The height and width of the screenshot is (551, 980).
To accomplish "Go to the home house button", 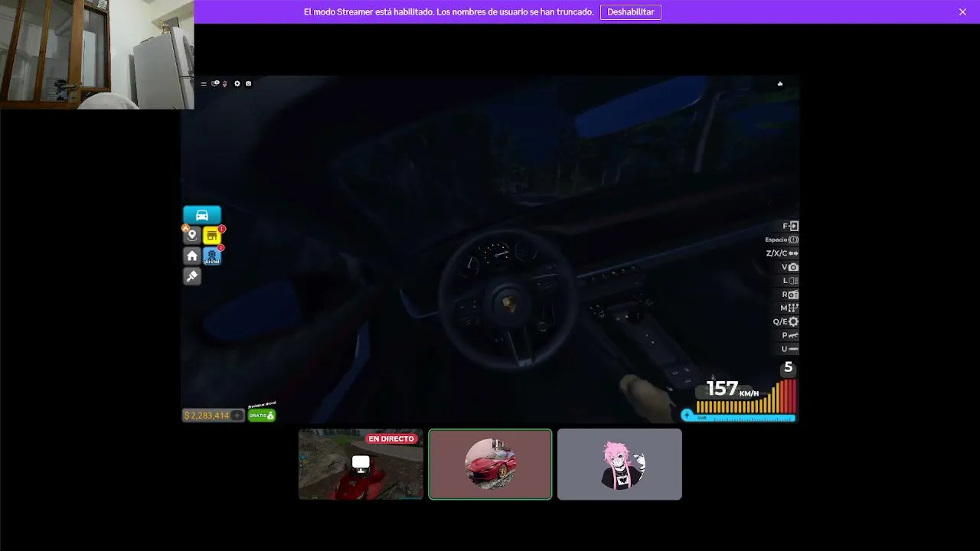I will [192, 256].
